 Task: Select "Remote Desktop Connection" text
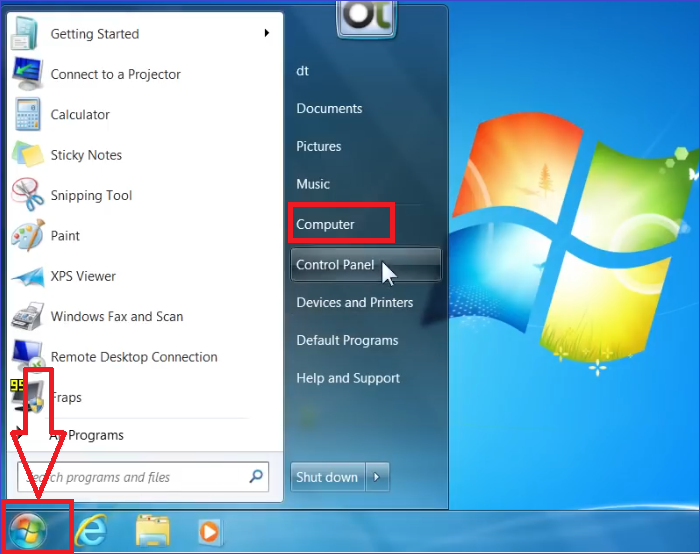click(134, 357)
